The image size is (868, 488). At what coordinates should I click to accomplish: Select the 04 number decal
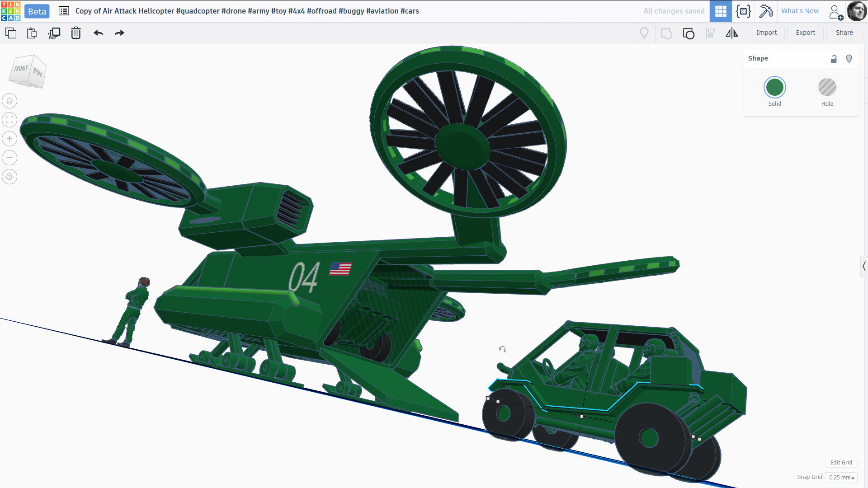point(304,277)
